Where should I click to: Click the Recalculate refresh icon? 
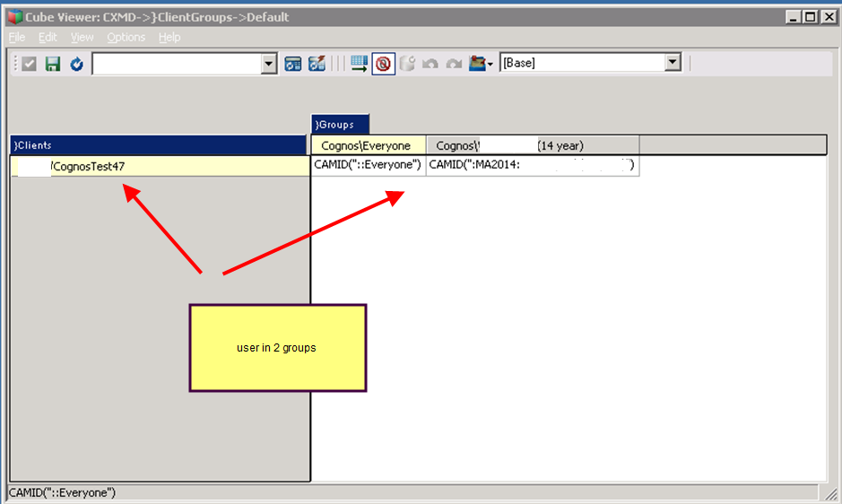76,64
